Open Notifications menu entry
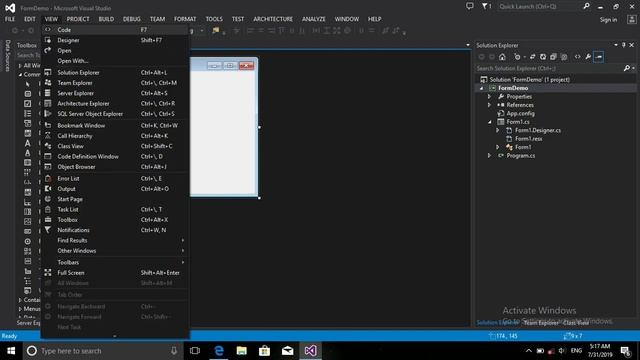 [114, 230]
